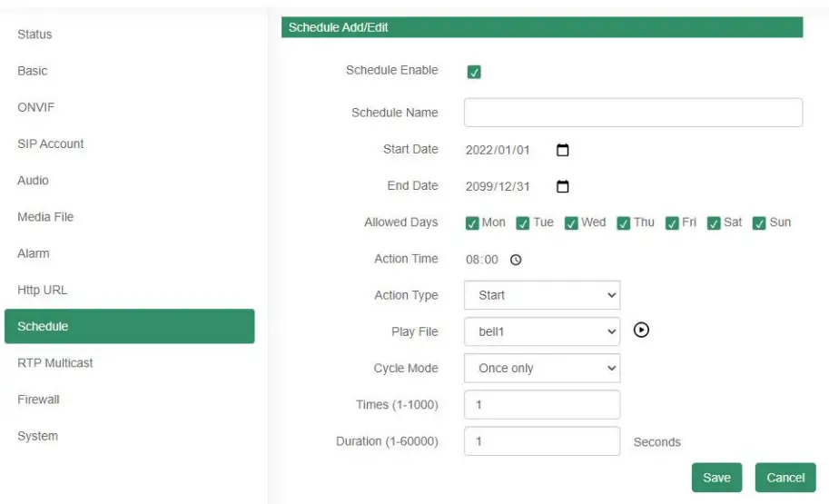Click the Duration seconds input box
829x504 pixels.
pyautogui.click(x=542, y=441)
